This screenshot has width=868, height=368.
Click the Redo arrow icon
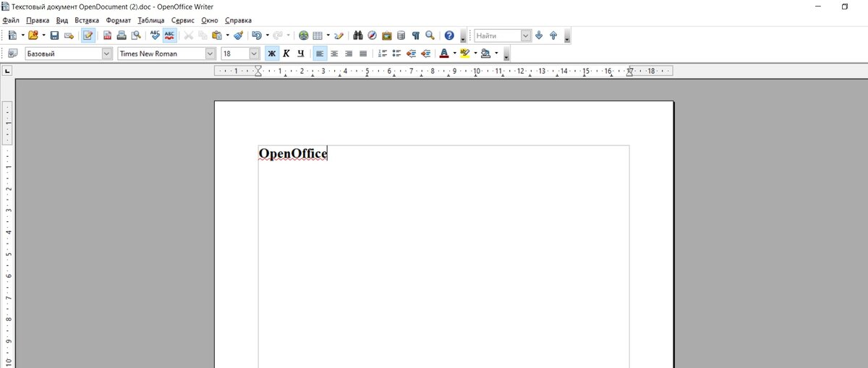click(278, 35)
